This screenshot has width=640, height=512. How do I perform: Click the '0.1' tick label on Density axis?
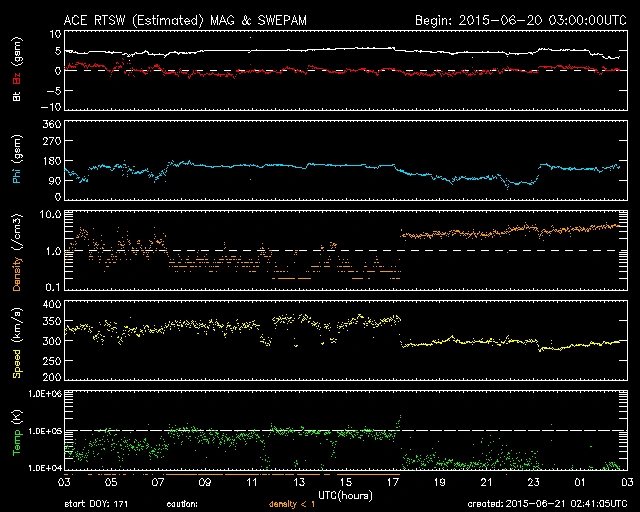53,287
